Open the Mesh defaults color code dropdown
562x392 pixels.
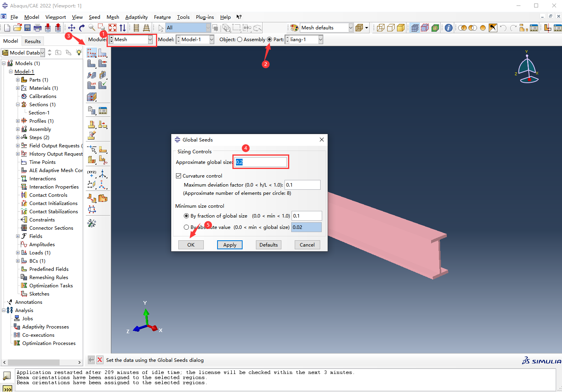tap(351, 28)
